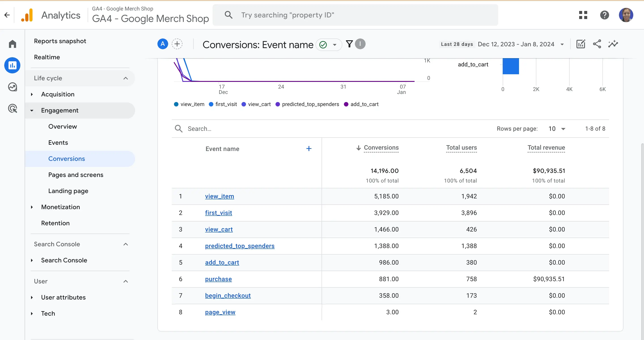Click the green checkmark report status icon

pyautogui.click(x=323, y=45)
